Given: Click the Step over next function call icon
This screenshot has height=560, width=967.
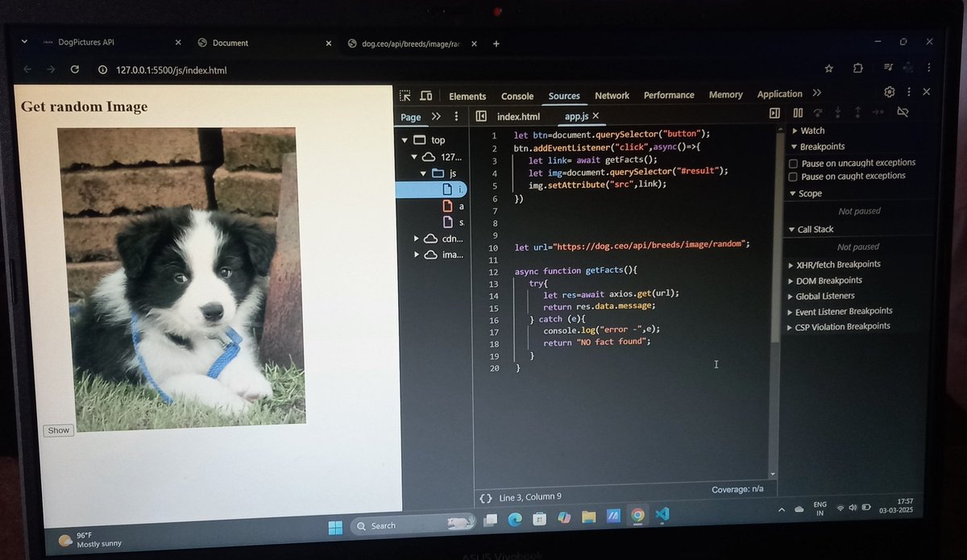Looking at the screenshot, I should pyautogui.click(x=818, y=113).
